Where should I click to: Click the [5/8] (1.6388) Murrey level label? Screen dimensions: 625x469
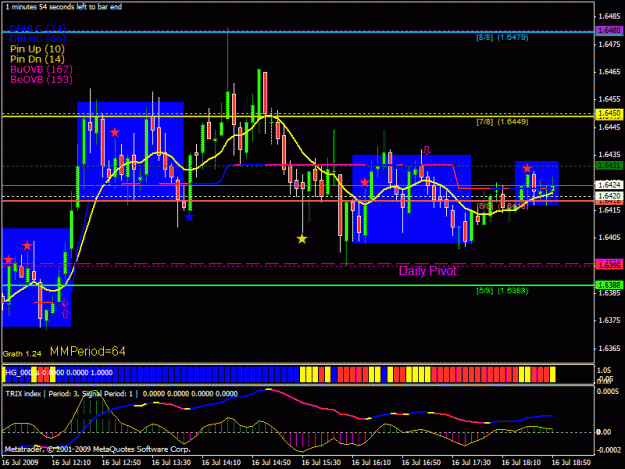click(x=502, y=291)
